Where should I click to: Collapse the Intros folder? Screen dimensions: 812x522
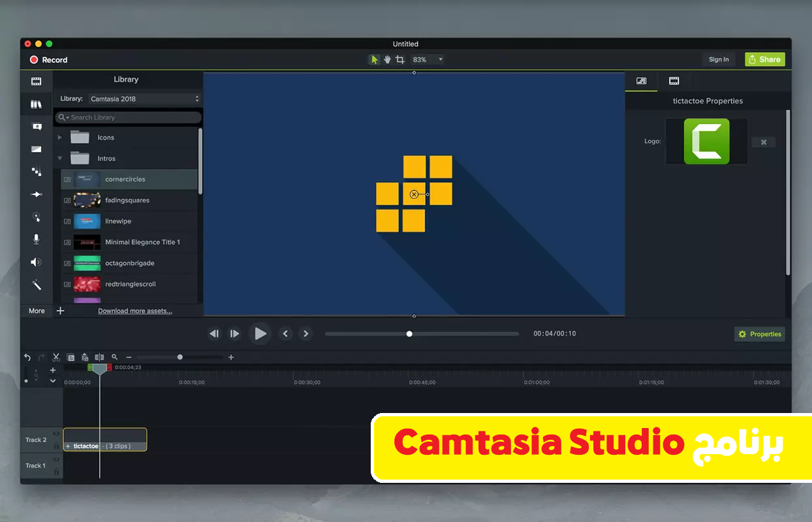(x=60, y=158)
